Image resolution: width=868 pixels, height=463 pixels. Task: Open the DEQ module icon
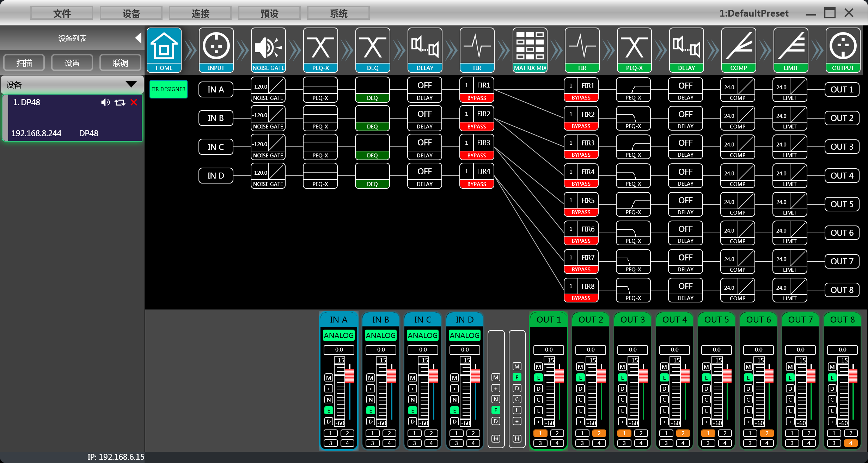pyautogui.click(x=373, y=50)
